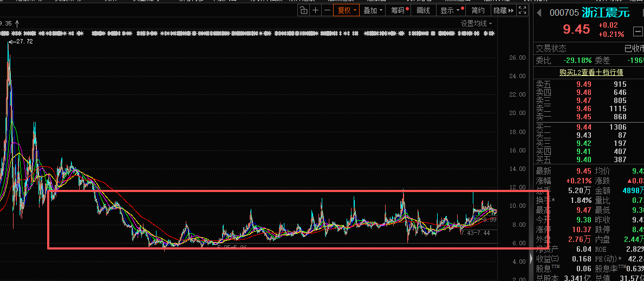Click the 卖五 volume 915

(620, 84)
